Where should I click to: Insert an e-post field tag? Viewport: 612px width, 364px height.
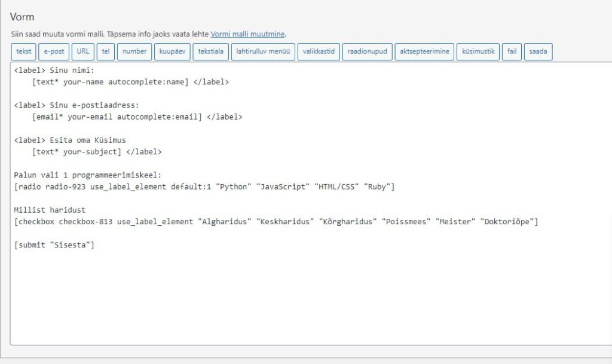click(x=54, y=51)
